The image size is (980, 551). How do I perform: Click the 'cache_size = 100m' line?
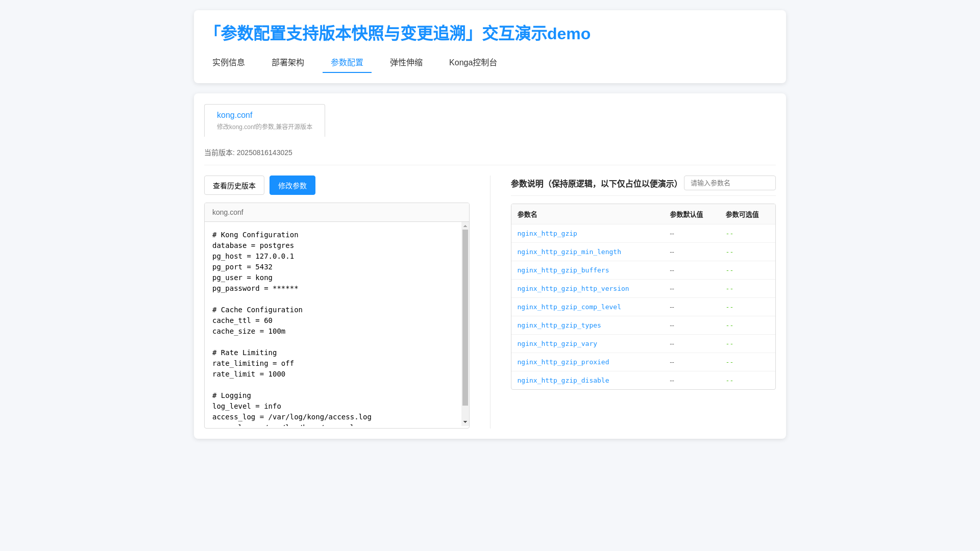(x=249, y=331)
